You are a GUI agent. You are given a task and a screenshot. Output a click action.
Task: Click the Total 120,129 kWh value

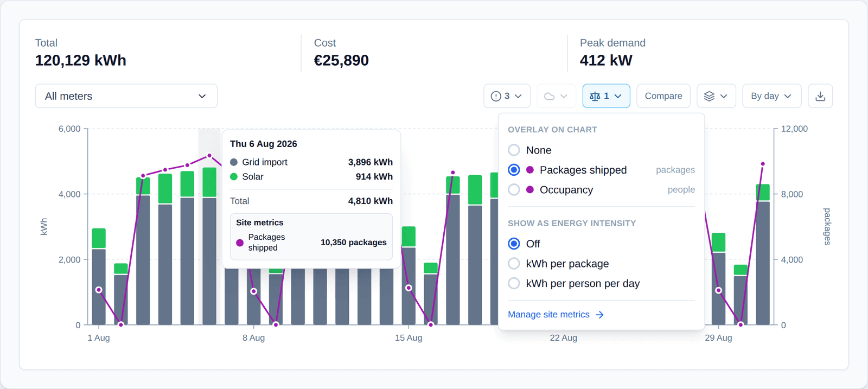[81, 60]
